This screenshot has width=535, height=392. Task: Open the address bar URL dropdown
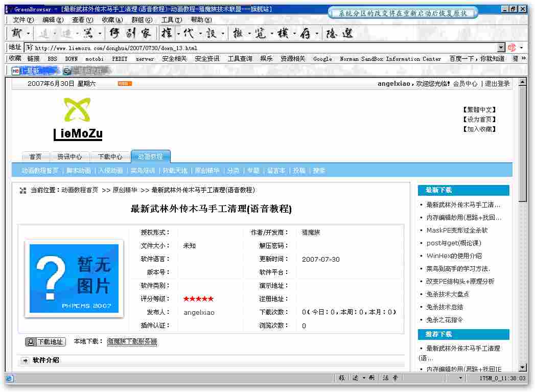click(x=501, y=48)
